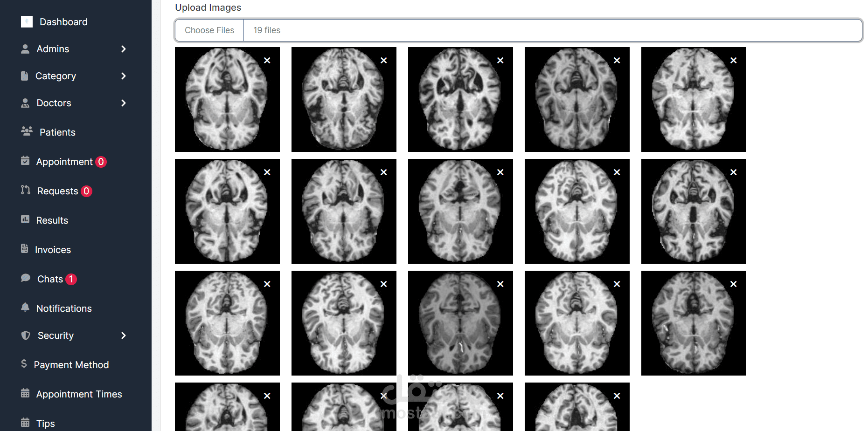Image resolution: width=868 pixels, height=431 pixels.
Task: Click the file field showing 19 files
Action: (x=519, y=30)
